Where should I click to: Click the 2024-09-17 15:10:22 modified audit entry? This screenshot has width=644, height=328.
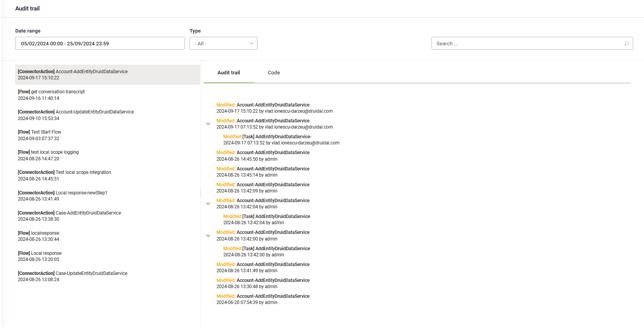[263, 108]
